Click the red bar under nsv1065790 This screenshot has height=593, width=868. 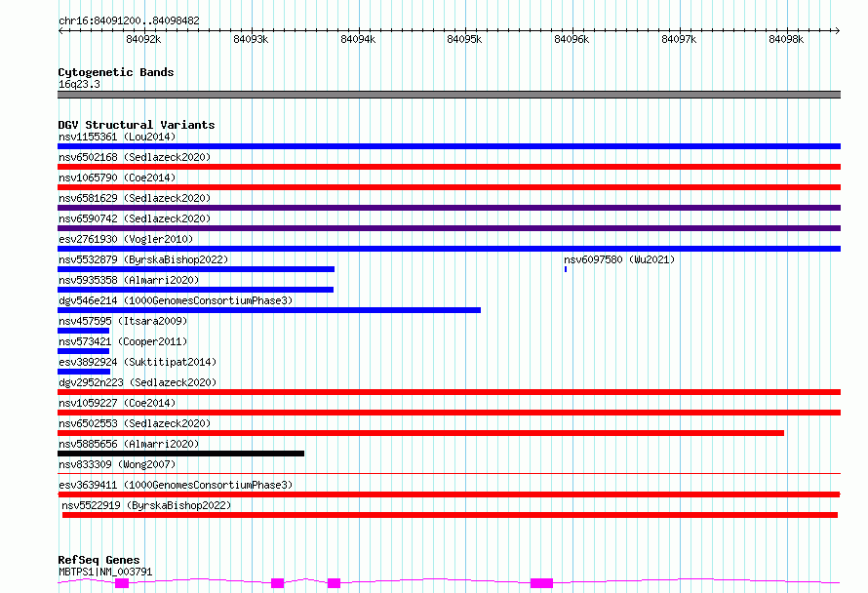coord(449,187)
